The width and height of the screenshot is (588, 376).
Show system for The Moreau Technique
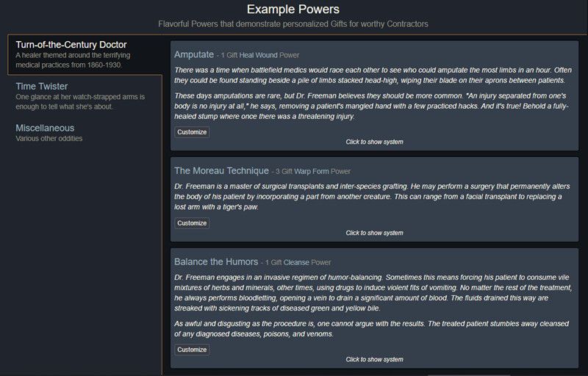pos(374,233)
